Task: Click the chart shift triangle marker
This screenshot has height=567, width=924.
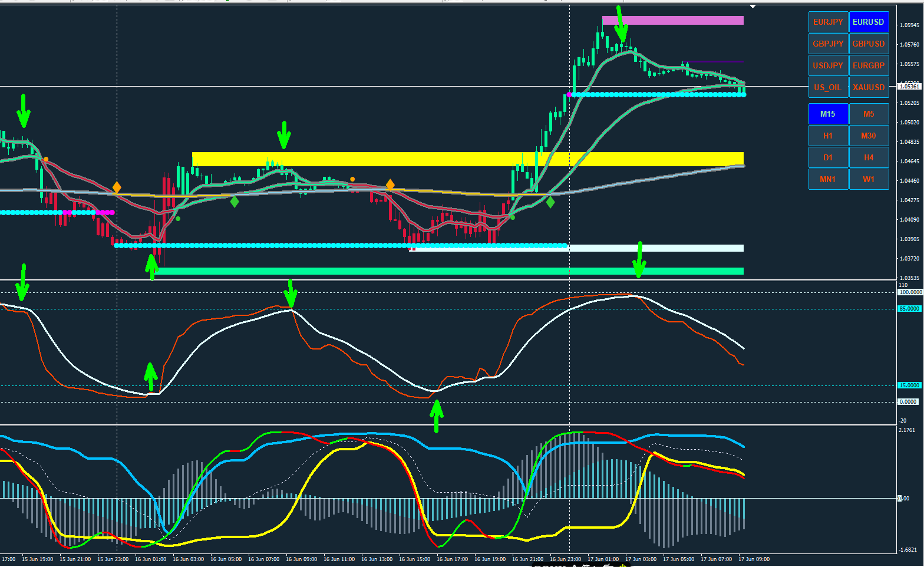Action: coord(753,6)
